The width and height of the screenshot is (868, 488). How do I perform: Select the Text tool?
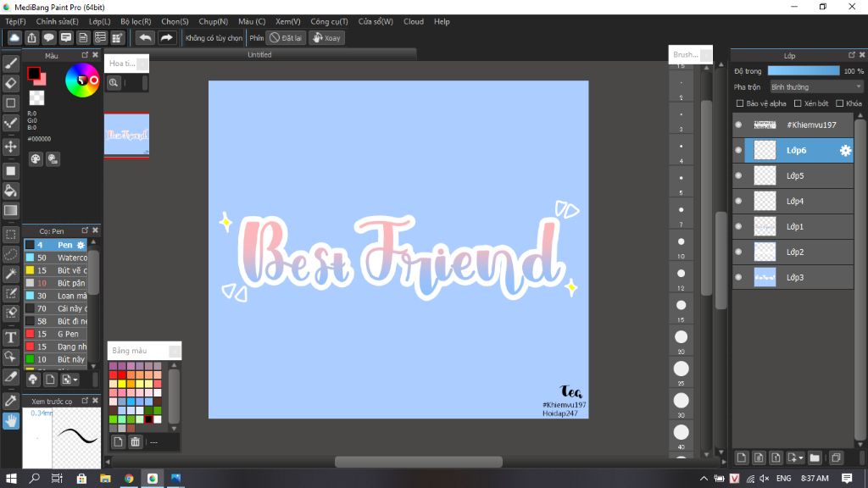[x=10, y=337]
